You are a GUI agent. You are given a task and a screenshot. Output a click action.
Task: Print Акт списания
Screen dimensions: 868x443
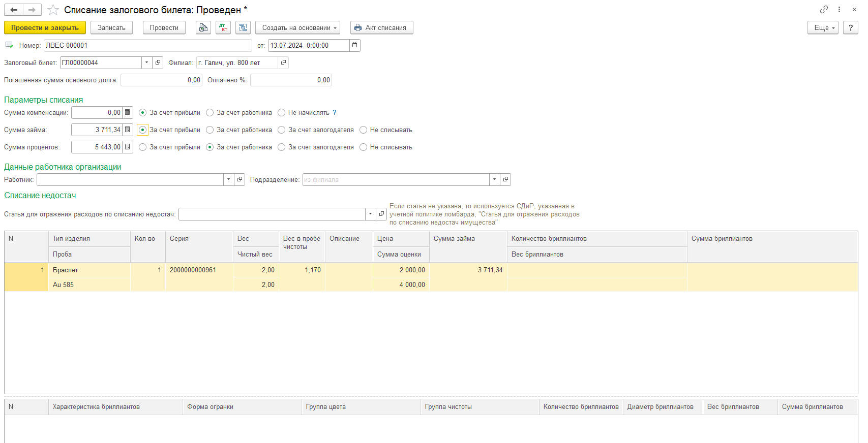(382, 27)
